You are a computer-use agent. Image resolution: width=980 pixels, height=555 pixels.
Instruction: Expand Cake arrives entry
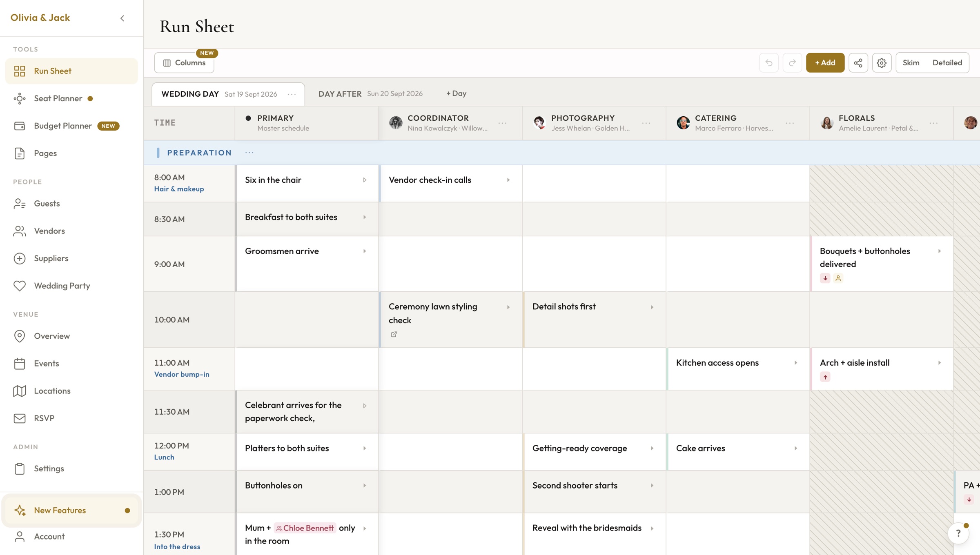[x=795, y=448]
